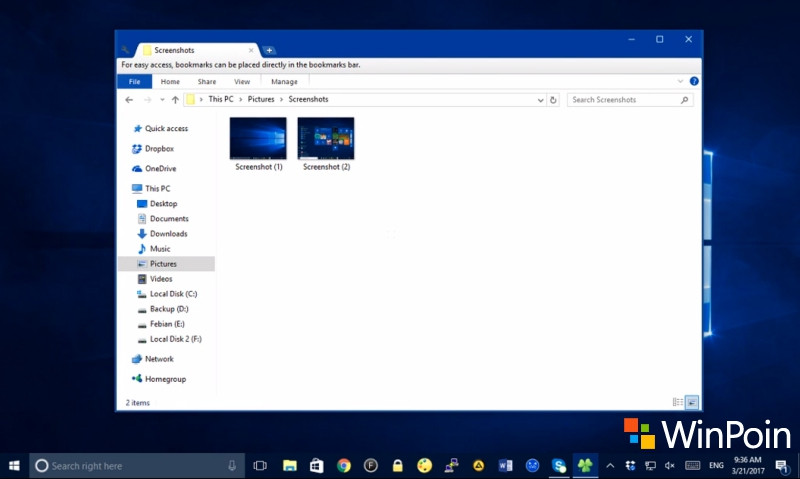The image size is (800, 479).
Task: Open the padlock taskbar app
Action: coord(397,466)
